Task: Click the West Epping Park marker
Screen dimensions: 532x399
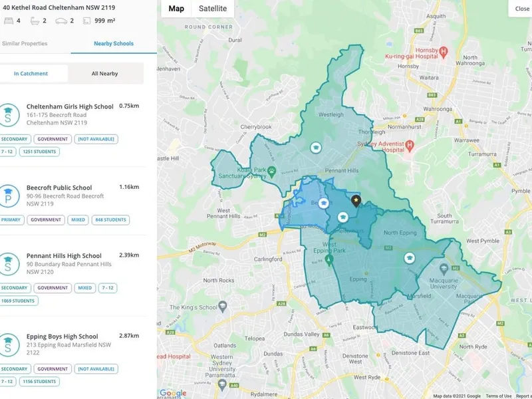Action: point(329,260)
